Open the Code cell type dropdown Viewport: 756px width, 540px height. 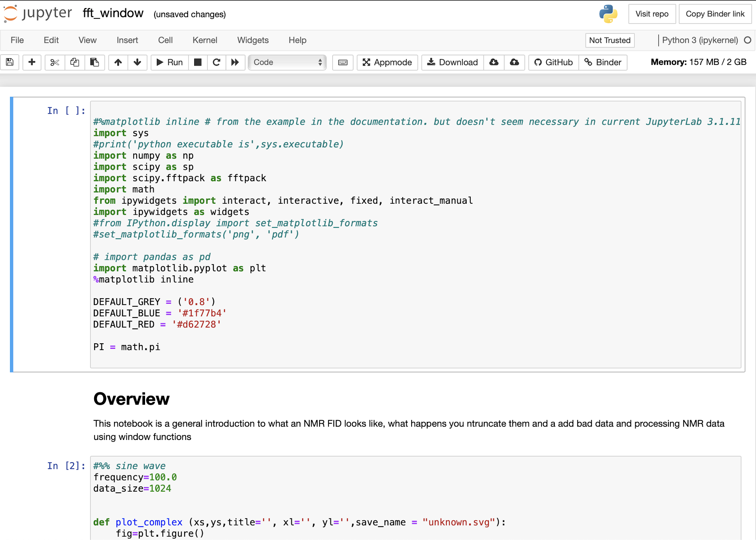(x=287, y=62)
